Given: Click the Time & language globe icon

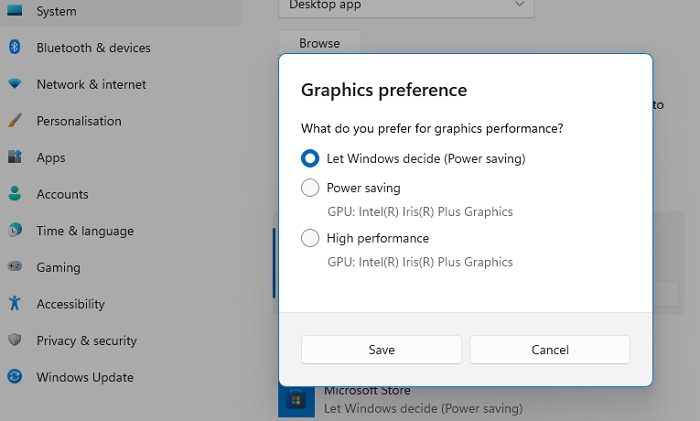Looking at the screenshot, I should point(15,231).
